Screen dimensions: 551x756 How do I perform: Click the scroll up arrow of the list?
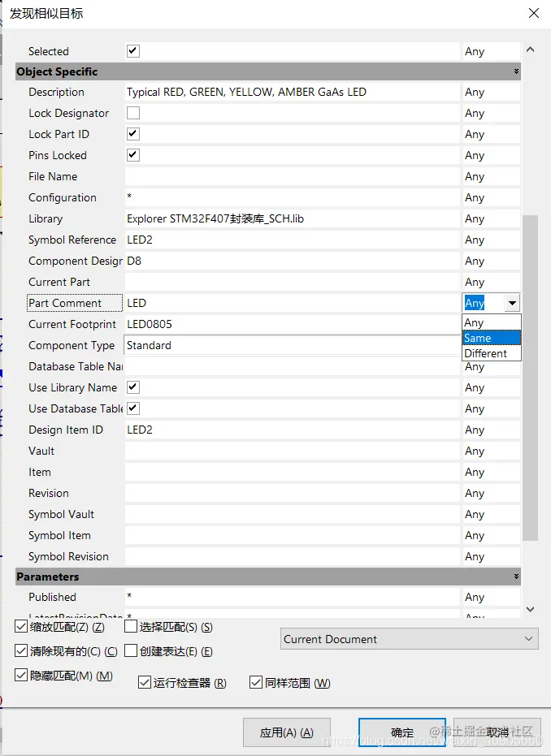click(x=530, y=50)
